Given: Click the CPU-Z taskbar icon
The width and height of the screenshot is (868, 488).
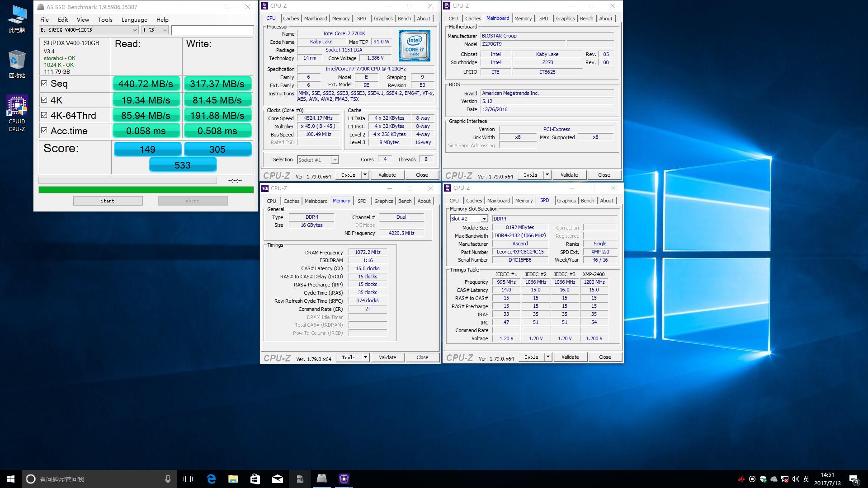Looking at the screenshot, I should [344, 479].
